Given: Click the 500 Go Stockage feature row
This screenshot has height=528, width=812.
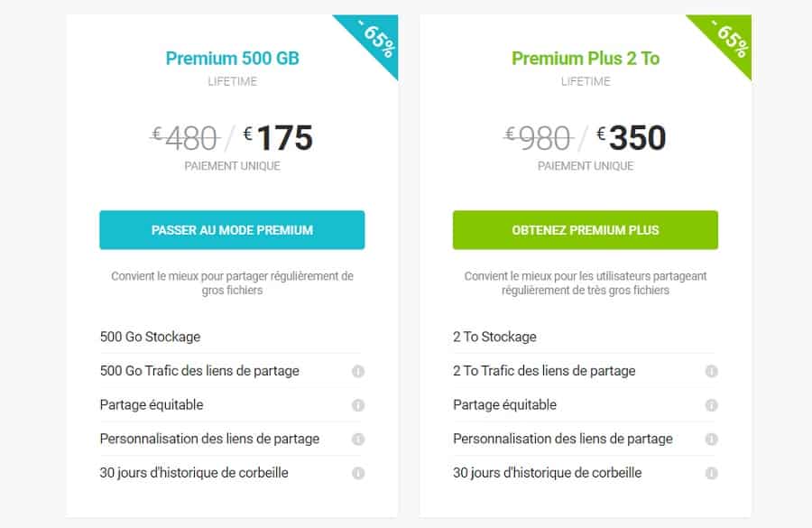Looking at the screenshot, I should point(232,337).
